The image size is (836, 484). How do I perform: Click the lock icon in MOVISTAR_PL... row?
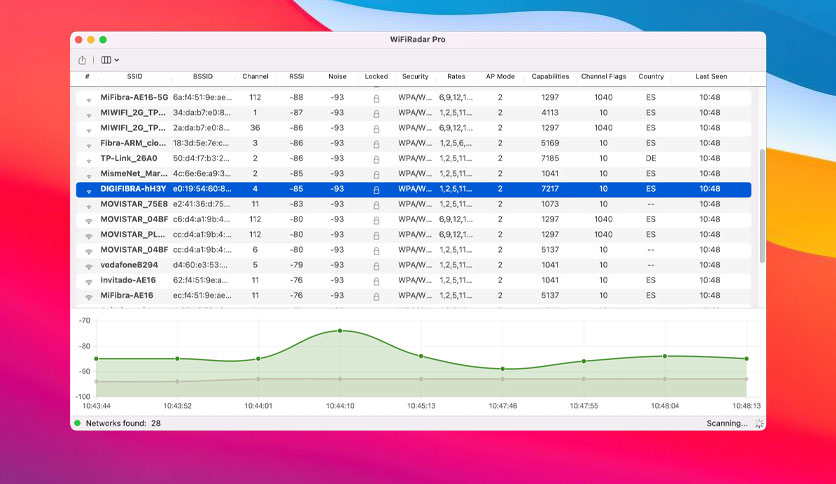click(x=376, y=236)
